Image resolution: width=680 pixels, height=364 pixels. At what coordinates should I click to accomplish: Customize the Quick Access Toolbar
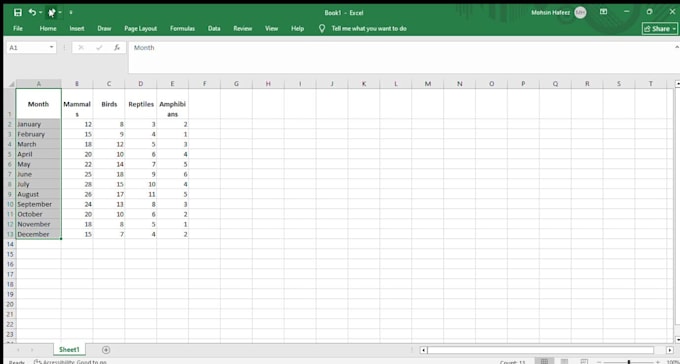(71, 13)
